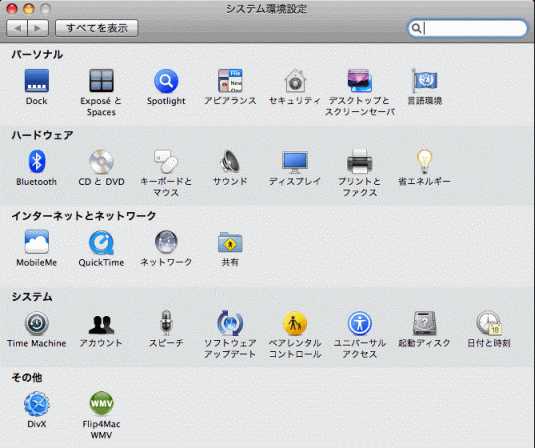Image resolution: width=535 pixels, height=448 pixels.
Task: Open CD と DVD preferences
Action: 101,161
